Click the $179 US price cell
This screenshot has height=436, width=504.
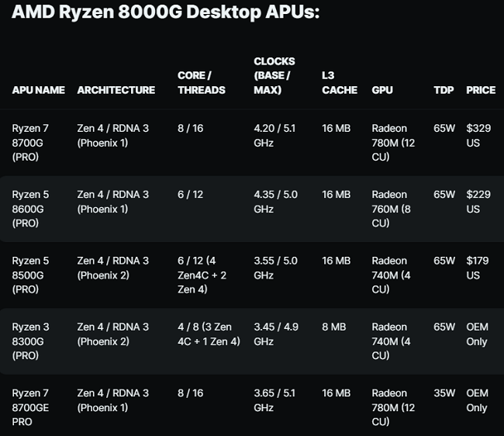pos(478,268)
